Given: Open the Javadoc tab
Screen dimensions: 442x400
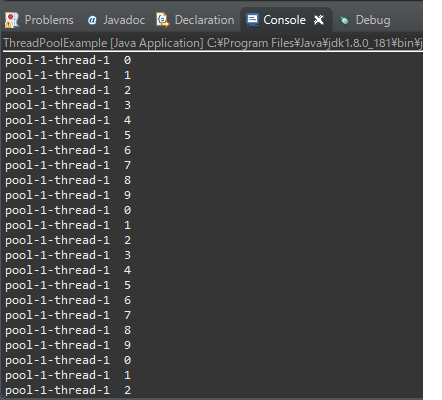Looking at the screenshot, I should [124, 20].
